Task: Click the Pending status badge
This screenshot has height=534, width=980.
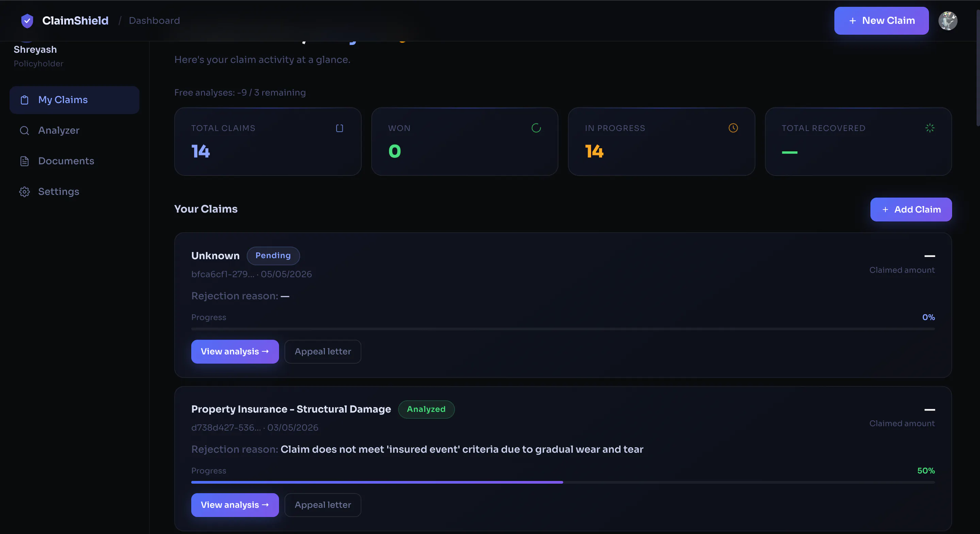Action: tap(273, 255)
